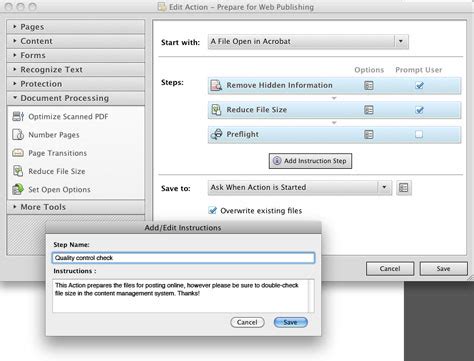474x361 pixels.
Task: Click the Number Pages icon
Action: click(x=18, y=135)
